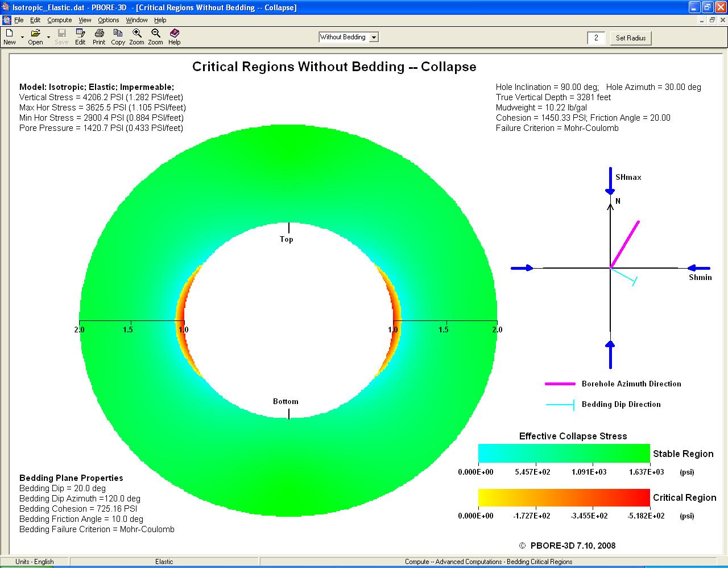This screenshot has width=728, height=568.
Task: Click the Units - English status bar entry
Action: pos(35,562)
